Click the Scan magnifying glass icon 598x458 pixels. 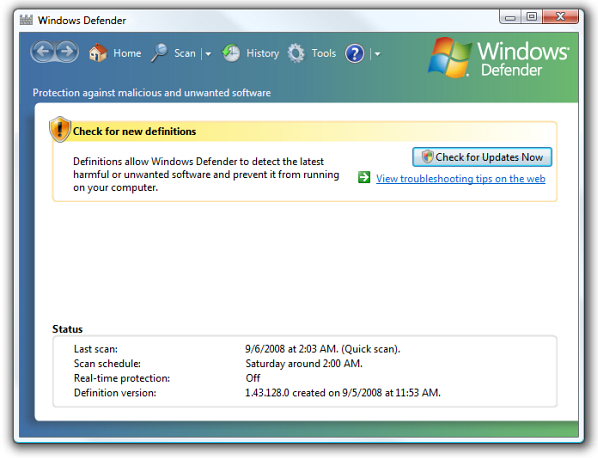(x=159, y=53)
